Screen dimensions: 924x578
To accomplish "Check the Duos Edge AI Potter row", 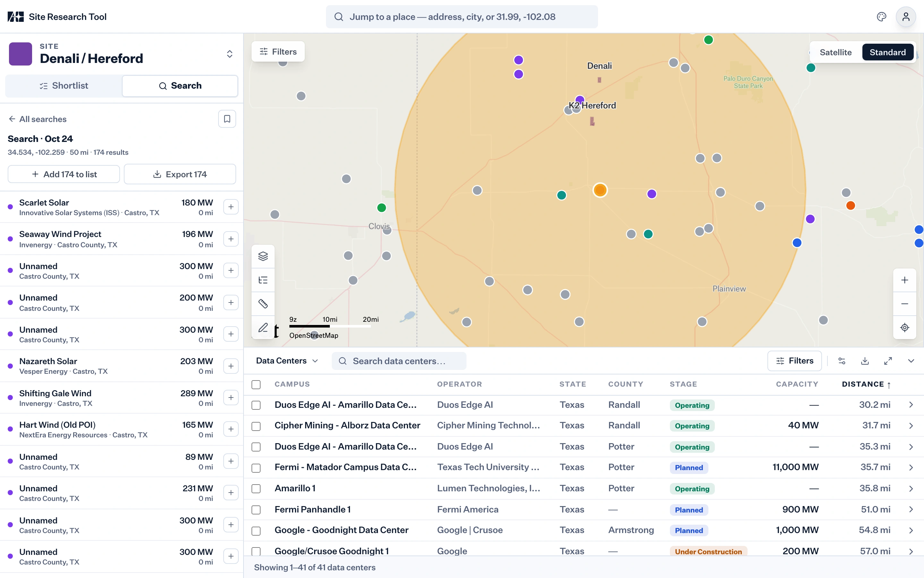I will pyautogui.click(x=256, y=447).
